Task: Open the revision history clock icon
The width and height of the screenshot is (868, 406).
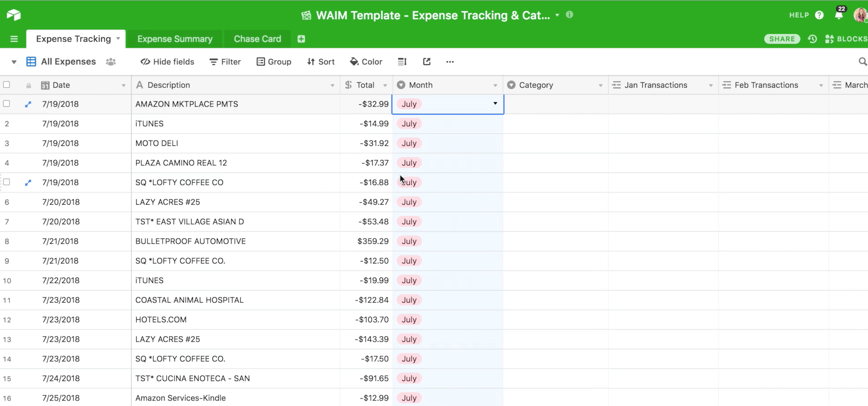Action: click(x=812, y=39)
